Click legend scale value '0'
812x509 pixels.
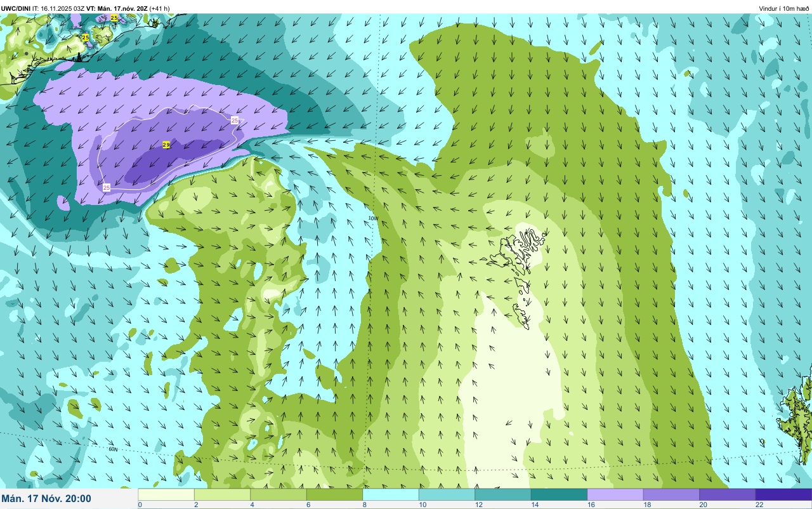140,505
